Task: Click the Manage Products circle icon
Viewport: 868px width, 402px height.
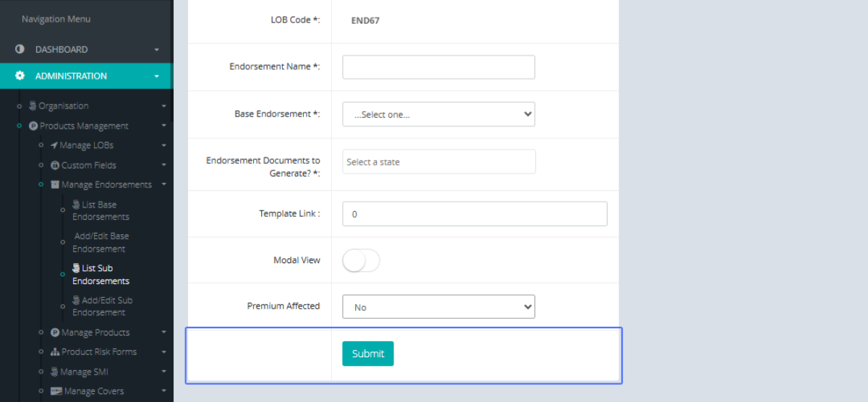Action: click(55, 333)
